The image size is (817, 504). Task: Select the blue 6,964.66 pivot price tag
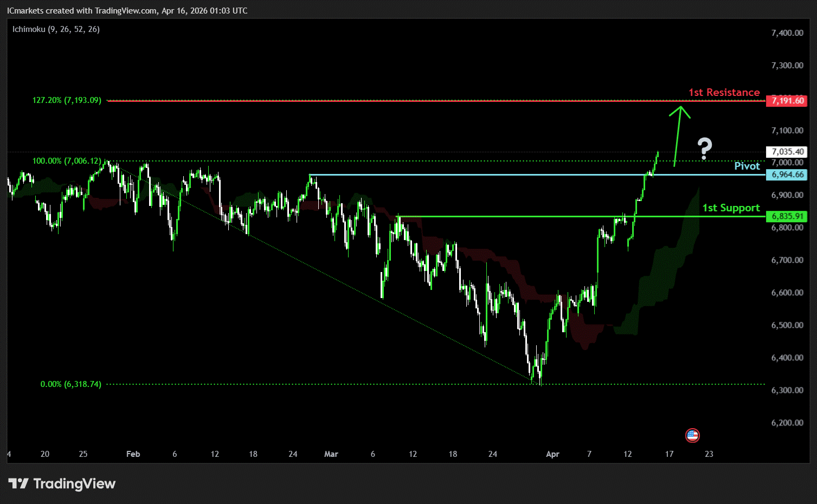787,175
